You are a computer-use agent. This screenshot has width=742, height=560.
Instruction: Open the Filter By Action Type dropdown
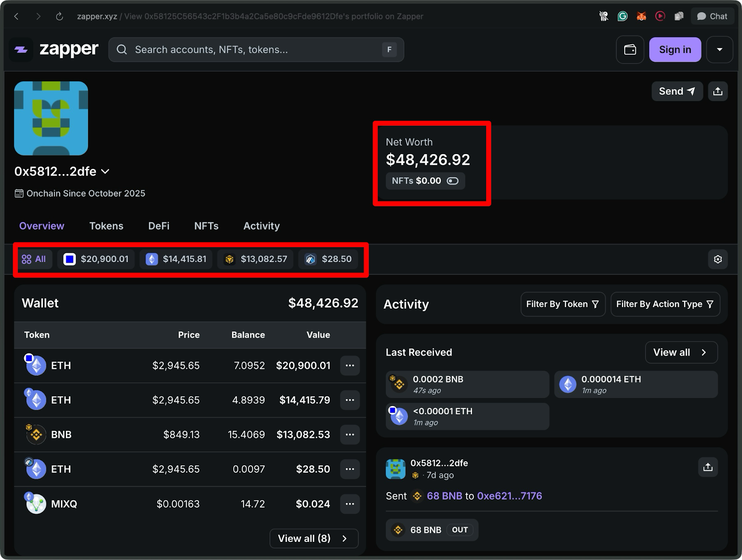tap(665, 304)
